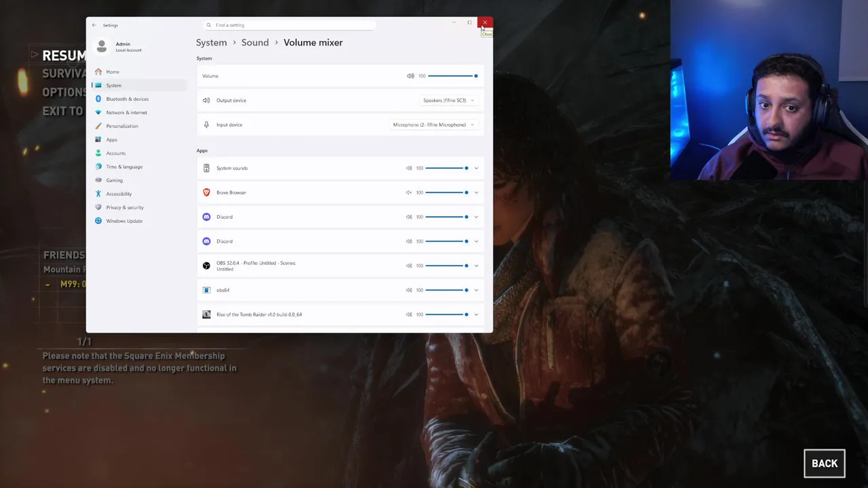868x488 pixels.
Task: Open Home in Settings sidebar
Action: coord(138,72)
